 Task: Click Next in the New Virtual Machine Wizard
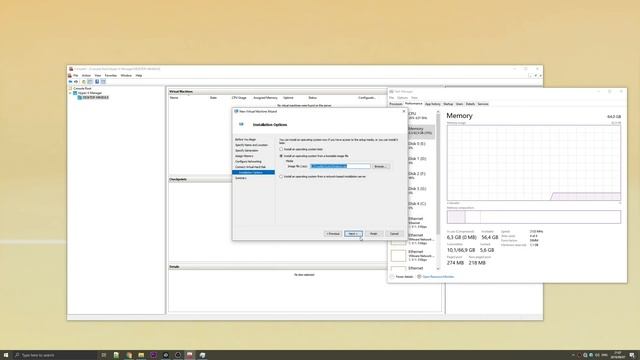(x=353, y=234)
